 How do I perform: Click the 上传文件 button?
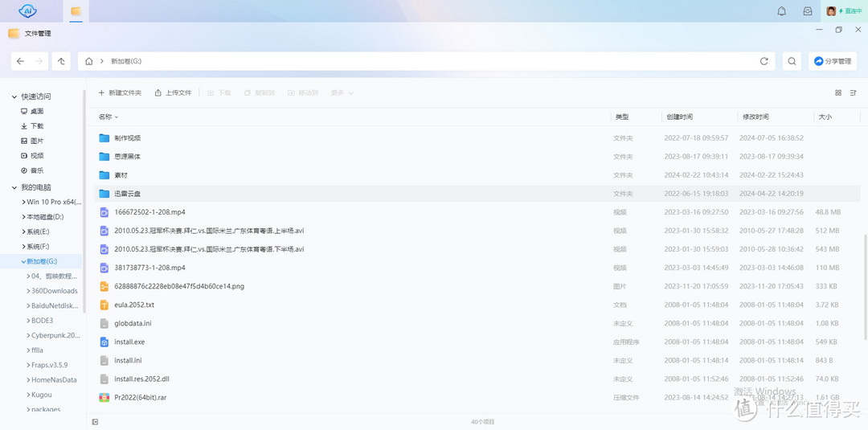click(173, 93)
